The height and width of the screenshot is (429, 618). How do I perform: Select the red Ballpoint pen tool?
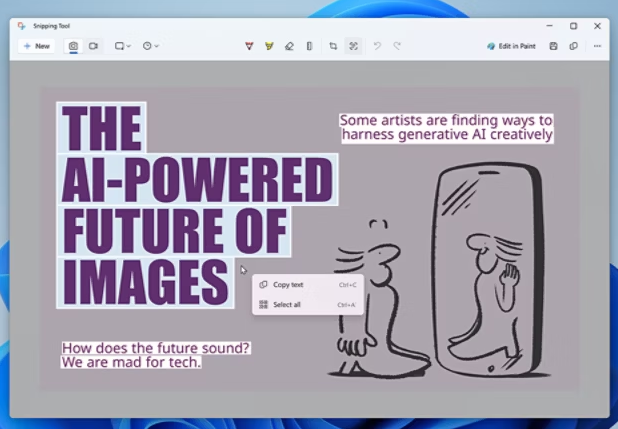click(249, 46)
